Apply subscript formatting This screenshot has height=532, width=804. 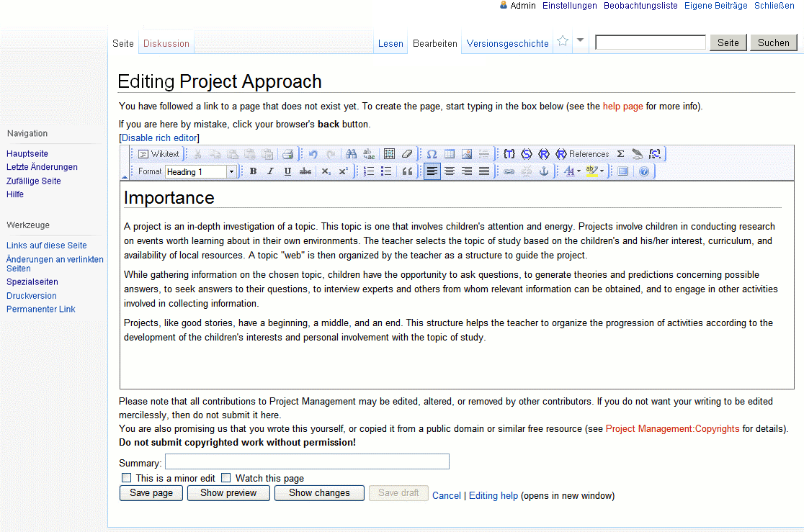[326, 171]
